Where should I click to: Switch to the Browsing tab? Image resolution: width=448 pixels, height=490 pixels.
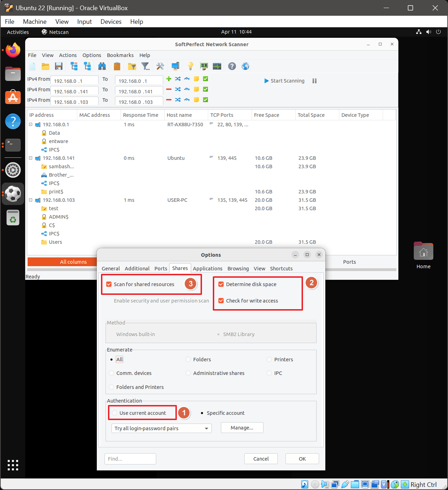tap(238, 269)
